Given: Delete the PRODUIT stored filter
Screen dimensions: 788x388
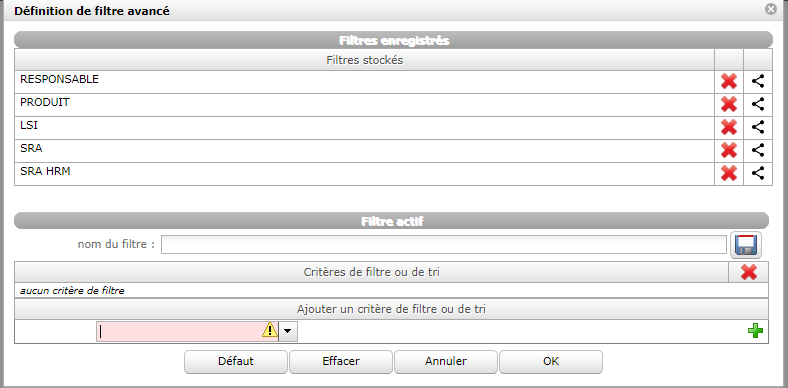Looking at the screenshot, I should click(x=729, y=105).
